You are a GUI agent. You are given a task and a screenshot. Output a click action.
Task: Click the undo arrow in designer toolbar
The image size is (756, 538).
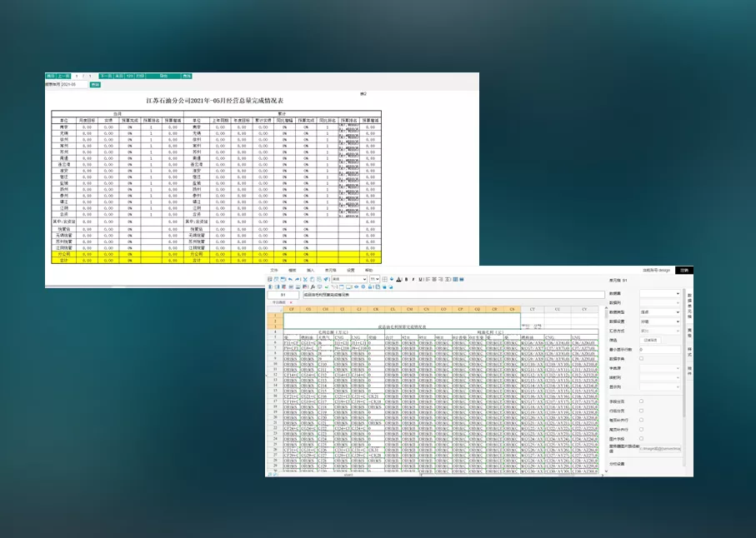pyautogui.click(x=290, y=279)
